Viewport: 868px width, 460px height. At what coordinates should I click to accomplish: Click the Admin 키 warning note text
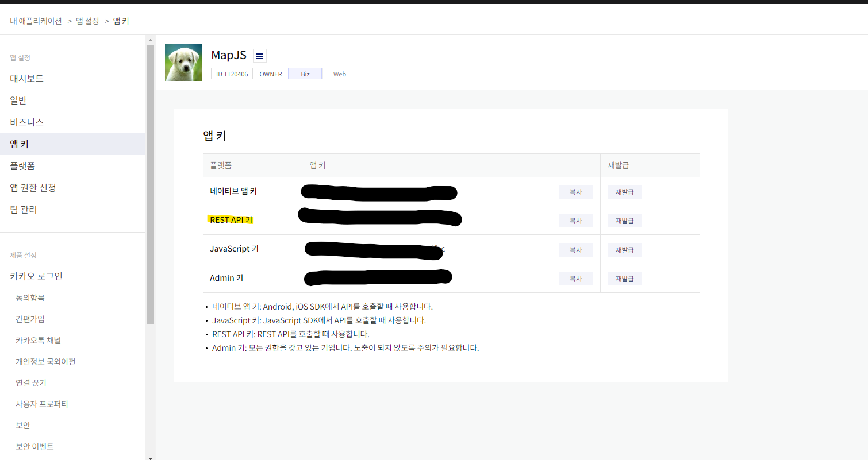click(x=345, y=348)
